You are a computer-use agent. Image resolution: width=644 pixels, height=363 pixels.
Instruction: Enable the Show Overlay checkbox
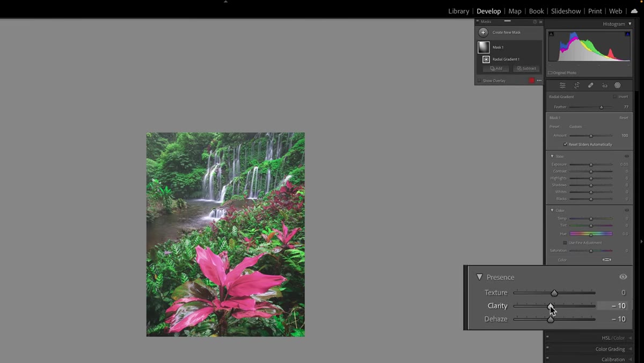pos(479,81)
